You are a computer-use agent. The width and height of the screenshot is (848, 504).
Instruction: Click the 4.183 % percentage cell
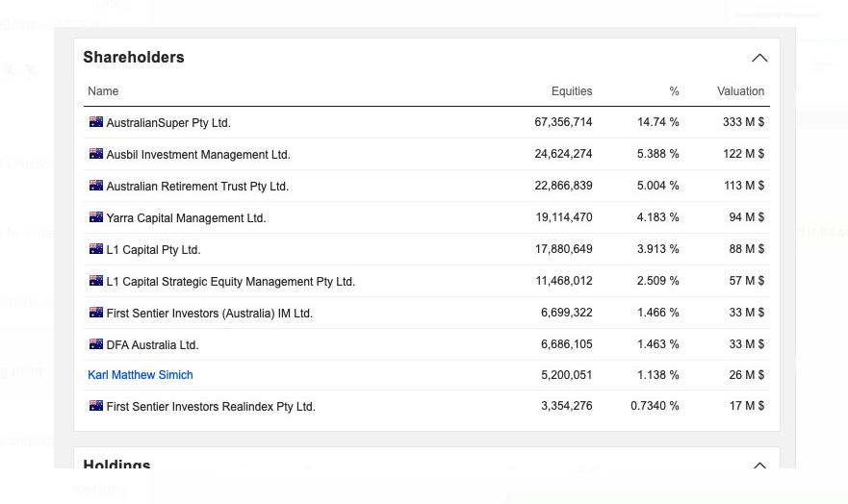(657, 217)
